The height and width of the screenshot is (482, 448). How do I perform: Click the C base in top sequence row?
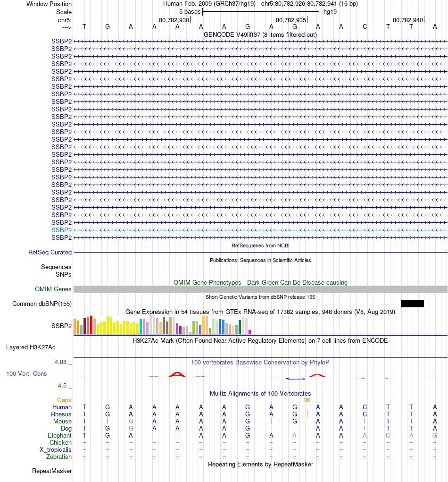pyautogui.click(x=365, y=27)
